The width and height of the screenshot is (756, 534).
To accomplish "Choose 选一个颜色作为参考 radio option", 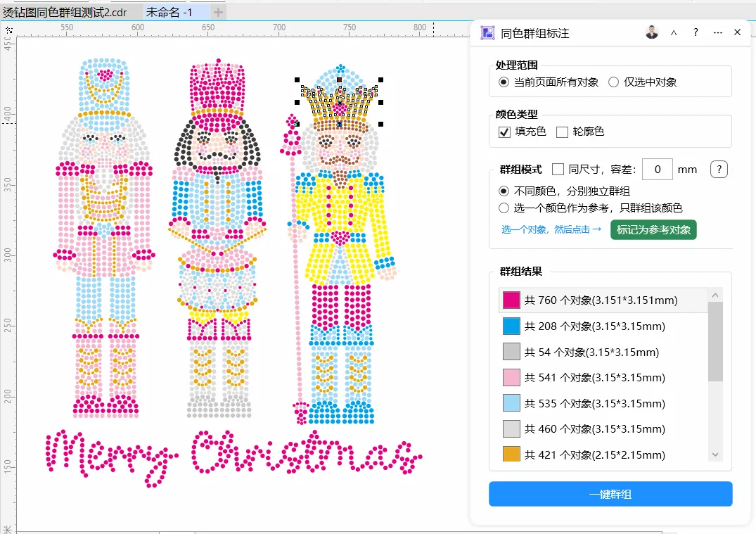I will point(504,208).
